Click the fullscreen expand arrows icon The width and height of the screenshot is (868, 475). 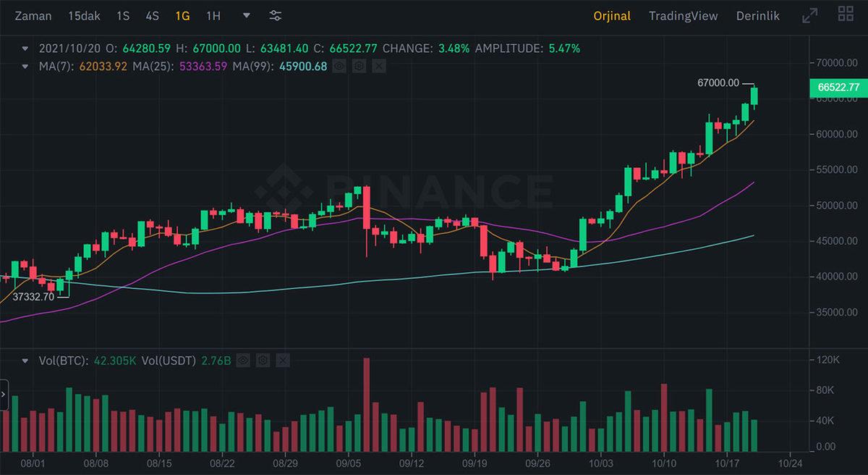coord(810,15)
